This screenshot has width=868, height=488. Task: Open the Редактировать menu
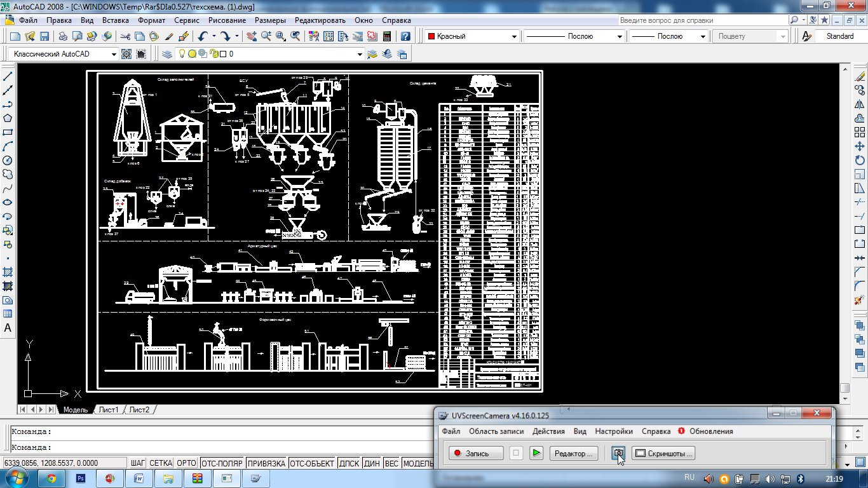click(x=320, y=20)
